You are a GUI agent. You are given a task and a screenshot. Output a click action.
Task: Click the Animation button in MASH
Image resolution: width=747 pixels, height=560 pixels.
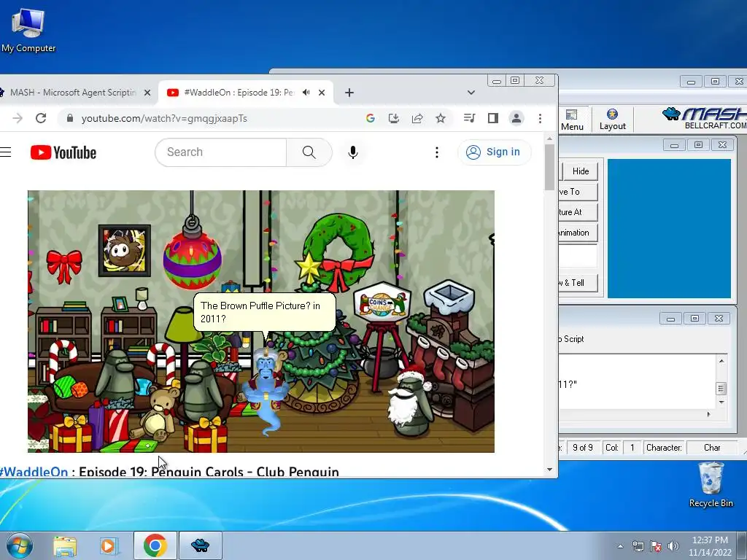click(x=578, y=233)
